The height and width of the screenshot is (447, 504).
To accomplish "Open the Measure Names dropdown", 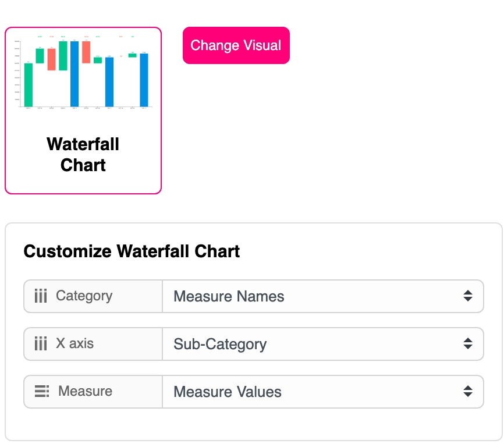I will [x=314, y=296].
